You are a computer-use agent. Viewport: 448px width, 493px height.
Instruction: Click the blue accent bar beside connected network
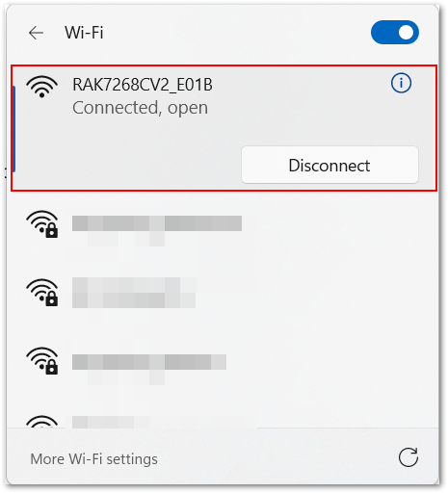click(13, 129)
